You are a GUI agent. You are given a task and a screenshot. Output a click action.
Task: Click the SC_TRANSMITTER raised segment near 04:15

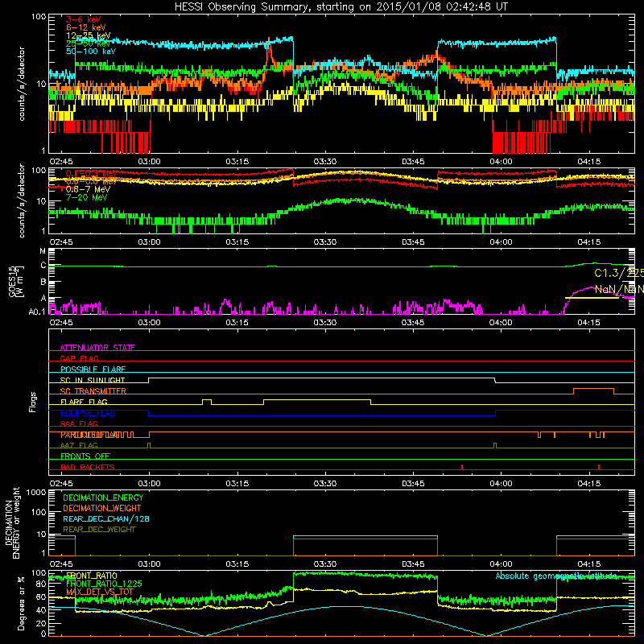pos(593,389)
